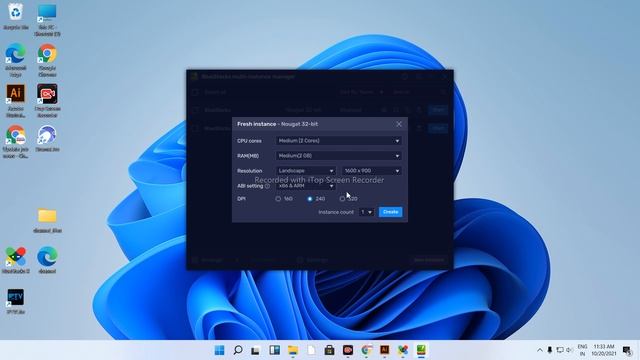Open taskbar Search

click(238, 350)
